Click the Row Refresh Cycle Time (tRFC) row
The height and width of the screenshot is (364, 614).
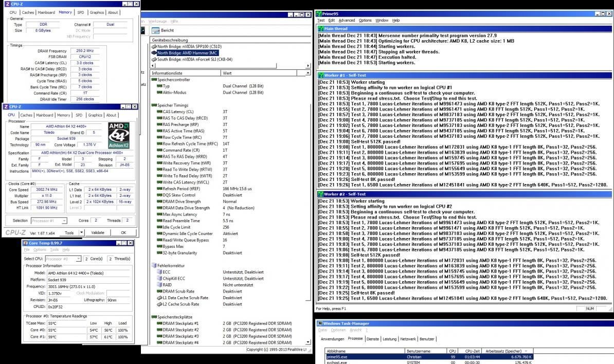(230, 143)
